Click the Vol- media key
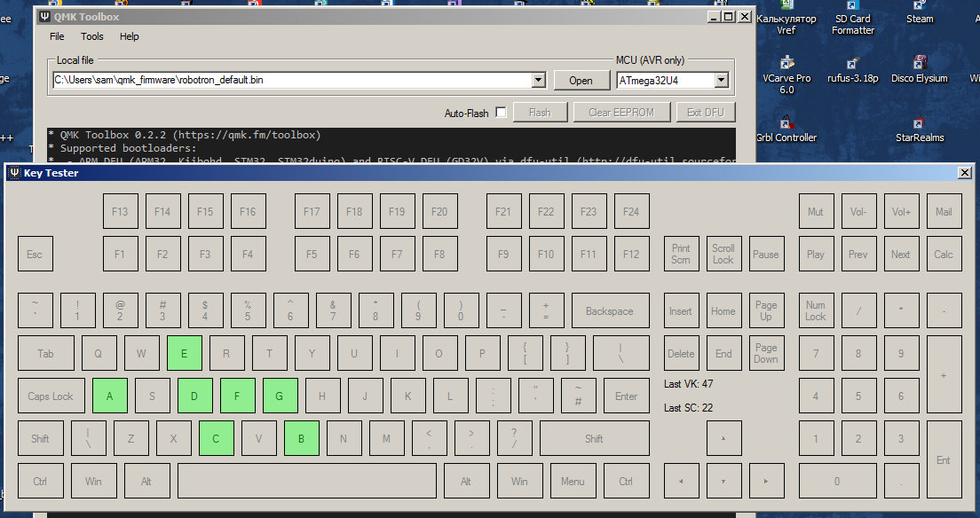Screen dimensions: 980x518 (858, 211)
